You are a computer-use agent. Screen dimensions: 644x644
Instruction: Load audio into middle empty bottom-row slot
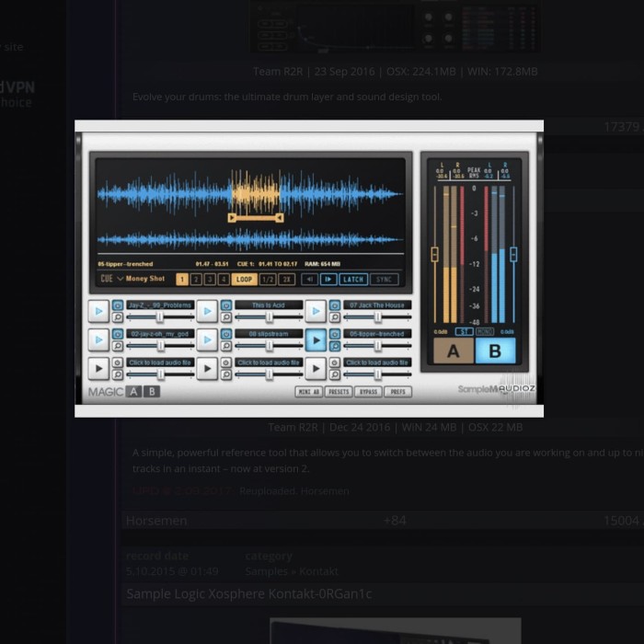tap(269, 362)
